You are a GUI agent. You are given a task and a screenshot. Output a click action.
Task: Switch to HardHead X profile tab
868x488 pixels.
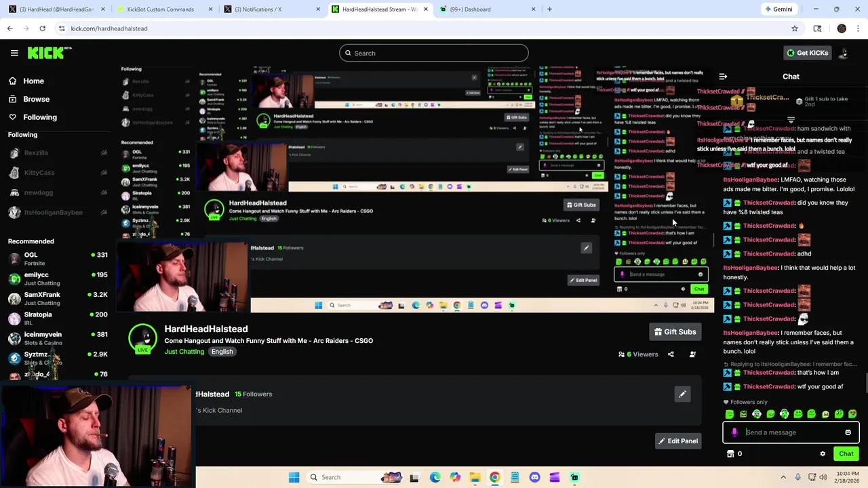57,9
